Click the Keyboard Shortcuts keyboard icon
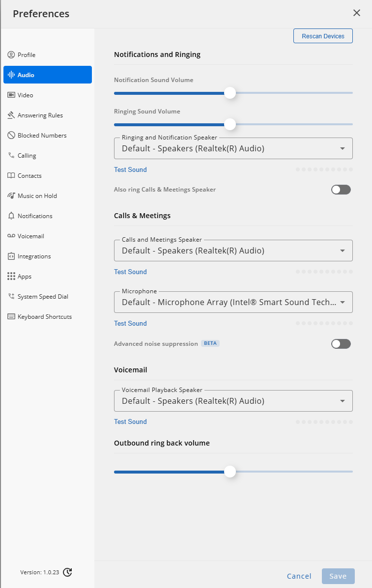Viewport: 372px width, 588px height. point(11,316)
